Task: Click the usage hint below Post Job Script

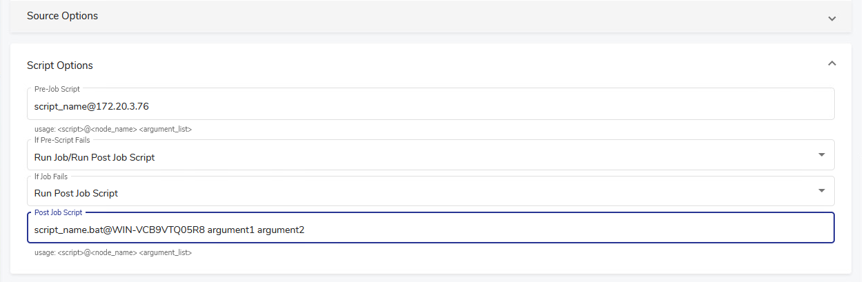Action: coord(112,253)
